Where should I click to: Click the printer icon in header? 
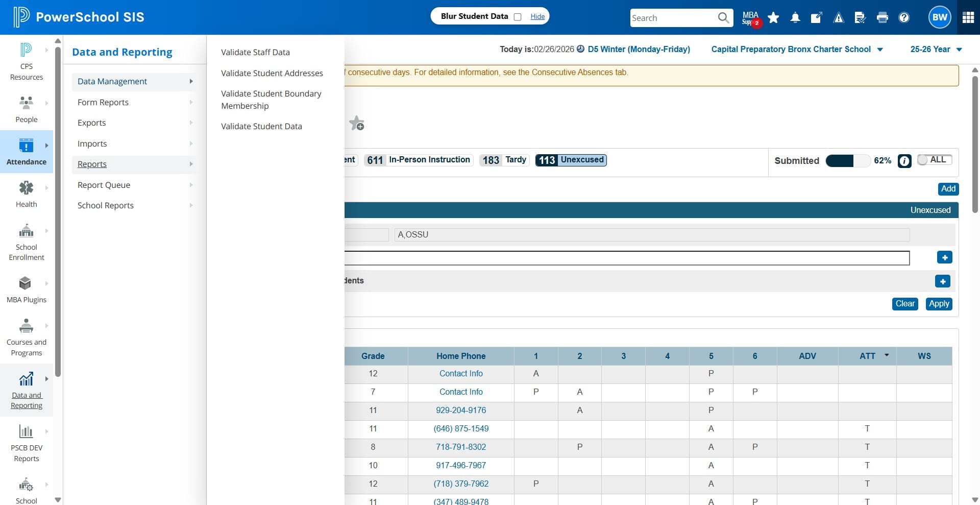click(882, 18)
